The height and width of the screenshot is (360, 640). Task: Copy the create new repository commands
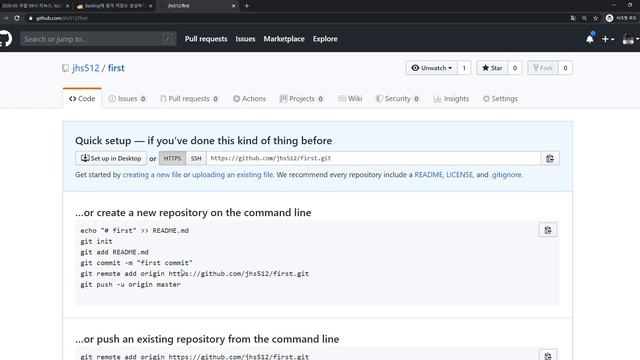(548, 230)
